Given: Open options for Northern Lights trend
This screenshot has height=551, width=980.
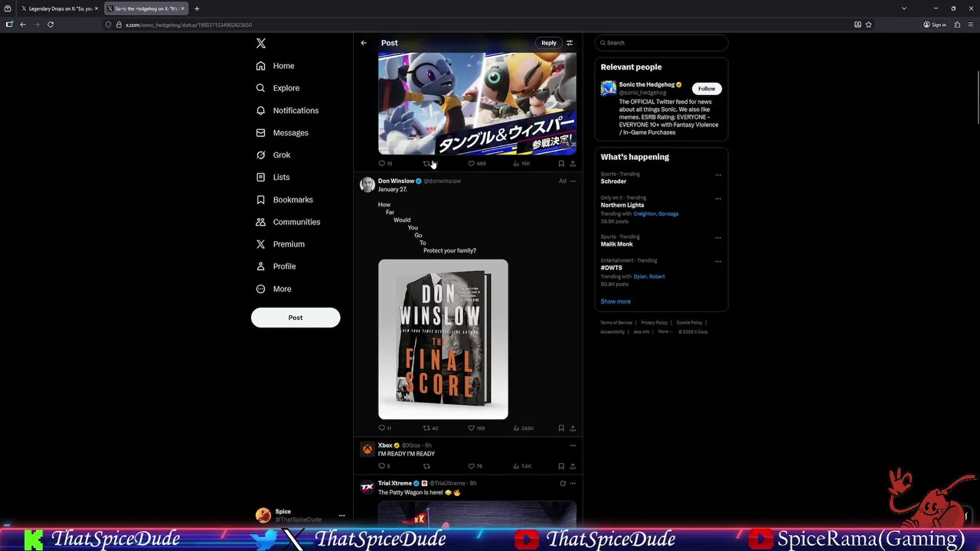Looking at the screenshot, I should [x=718, y=198].
